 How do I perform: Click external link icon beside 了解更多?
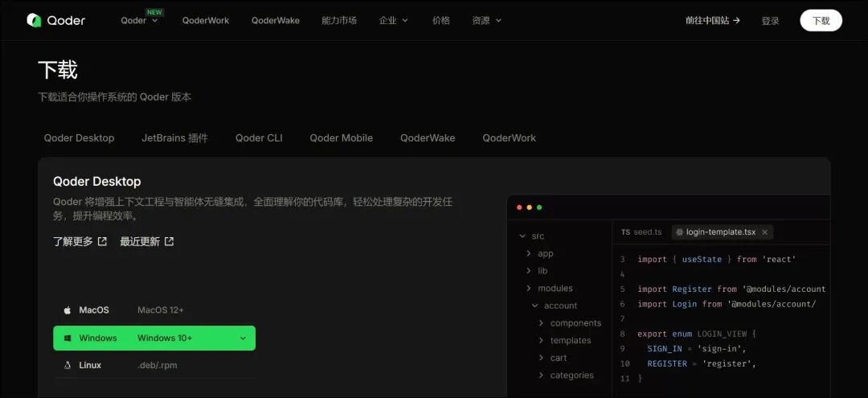tap(102, 241)
